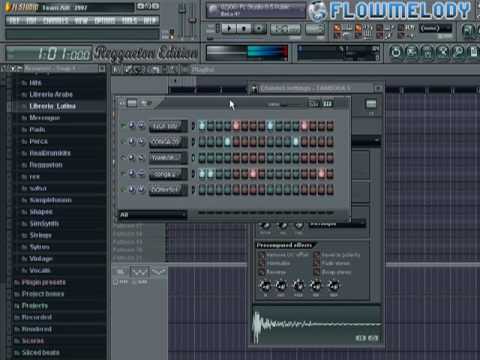Toggle the first step of first channel
Screen dimensions: 480x360
pyautogui.click(x=202, y=126)
